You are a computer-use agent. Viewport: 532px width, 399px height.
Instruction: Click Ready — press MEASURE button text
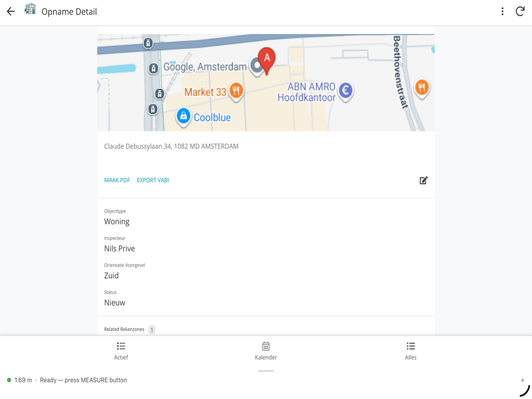click(x=83, y=380)
